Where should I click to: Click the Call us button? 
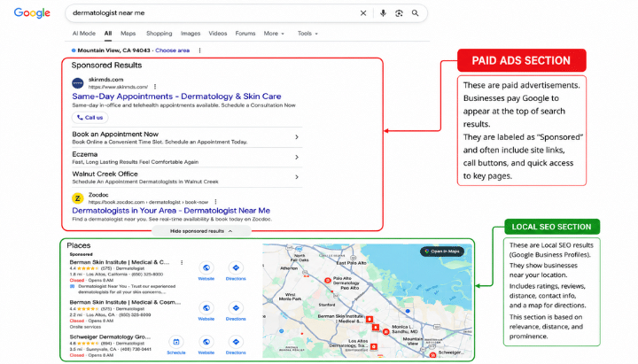(89, 118)
